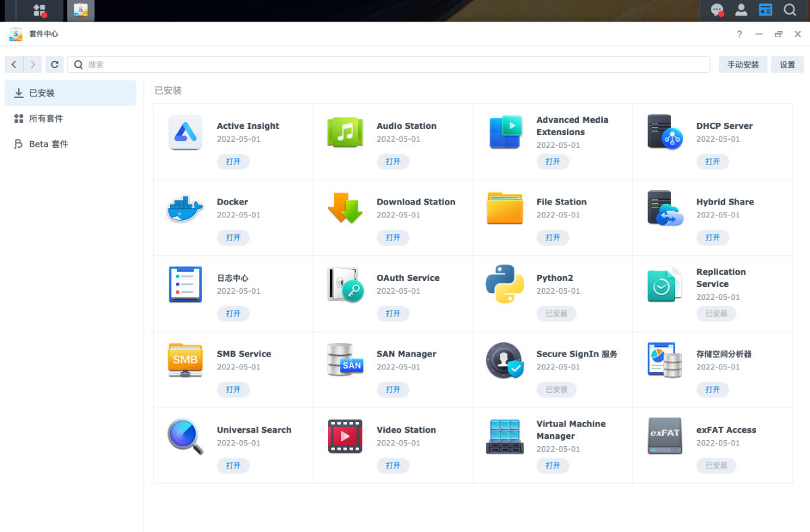Open the desktop search magnifier
The image size is (810, 532).
(789, 10)
